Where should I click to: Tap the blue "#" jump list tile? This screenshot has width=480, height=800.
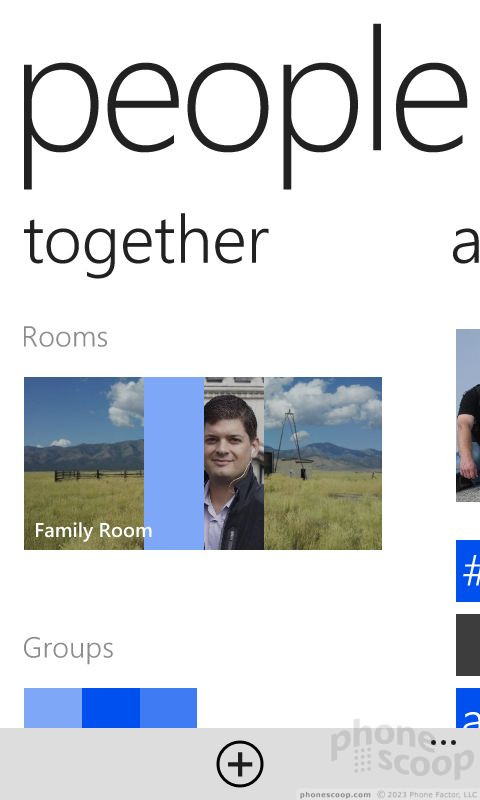point(468,571)
